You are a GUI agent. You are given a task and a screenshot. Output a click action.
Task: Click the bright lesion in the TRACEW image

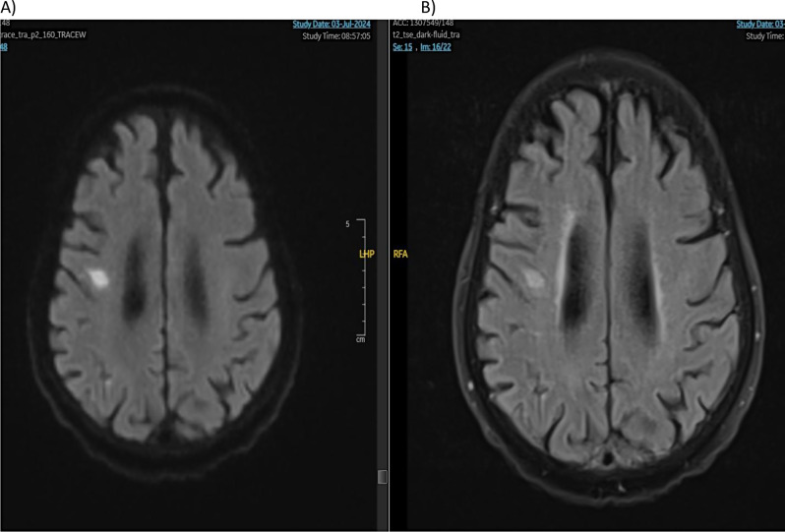tap(98, 278)
